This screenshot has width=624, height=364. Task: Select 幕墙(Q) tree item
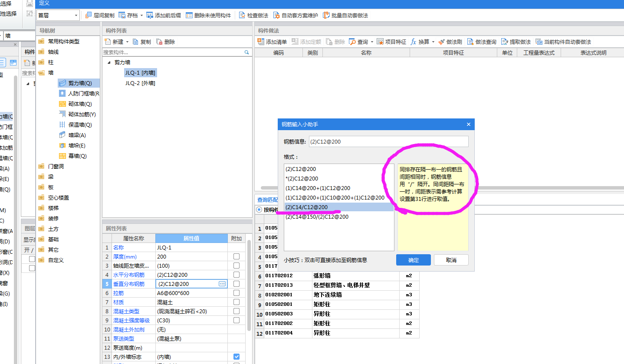tap(72, 156)
